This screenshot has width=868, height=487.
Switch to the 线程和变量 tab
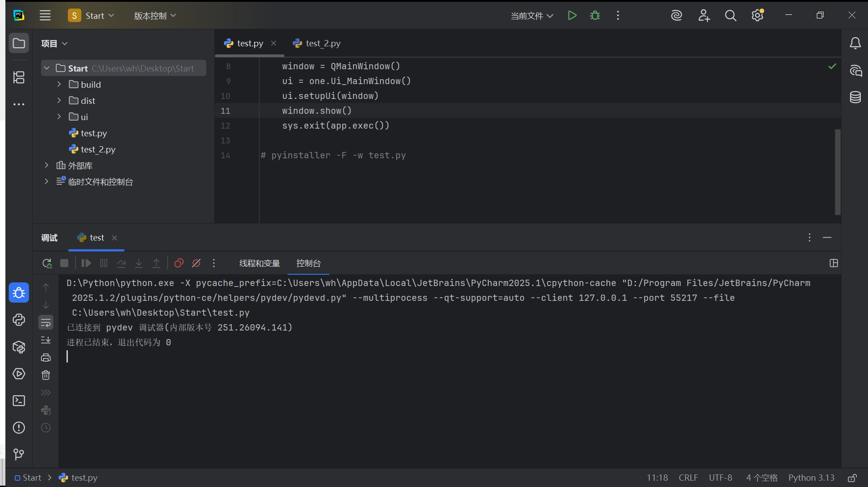[260, 264]
